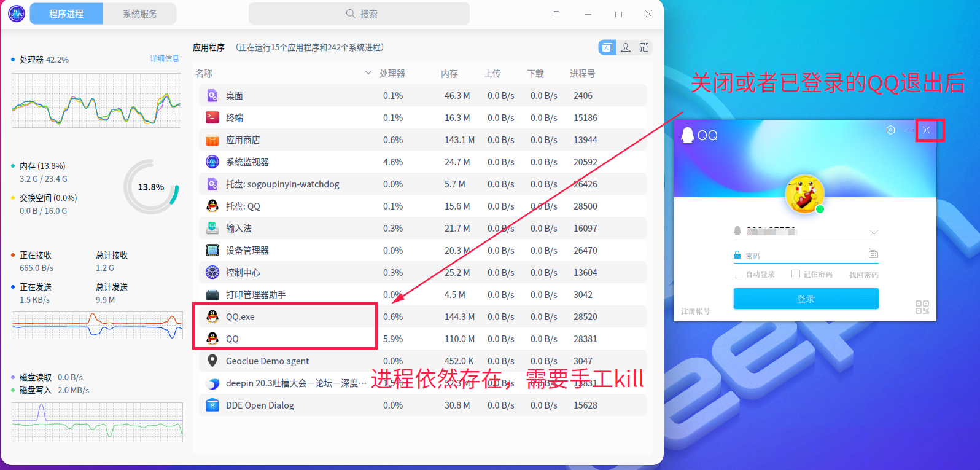The image size is (980, 470).
Task: Click CPU value "4.6%"
Action: (x=393, y=162)
